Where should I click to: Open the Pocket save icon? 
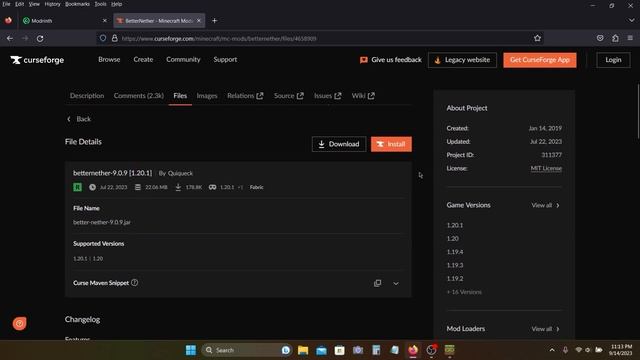point(600,38)
